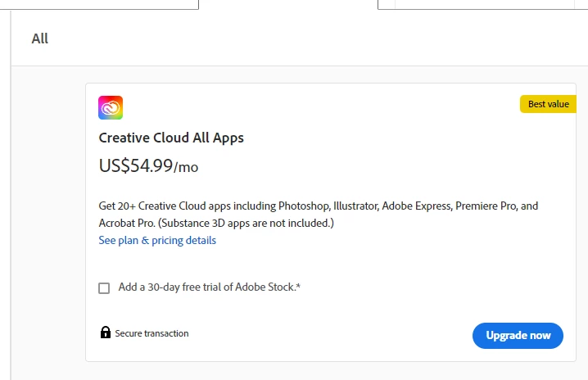Image resolution: width=588 pixels, height=380 pixels.
Task: Click the Secure transaction lock icon
Action: (x=106, y=332)
